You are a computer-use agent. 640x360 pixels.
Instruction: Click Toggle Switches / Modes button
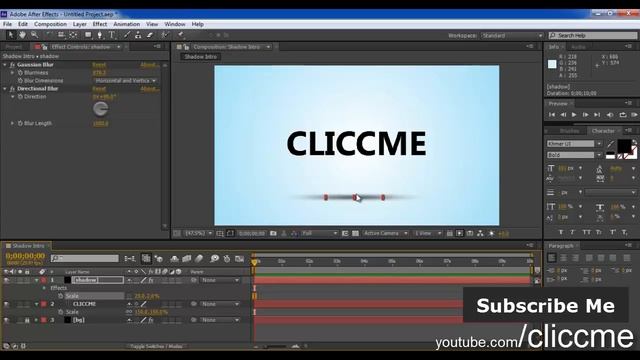(x=156, y=347)
